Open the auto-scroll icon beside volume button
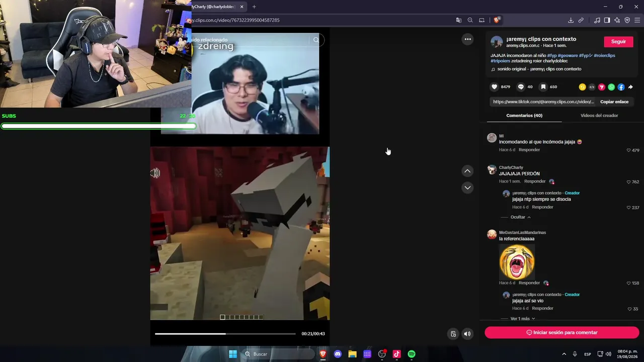 coord(453,334)
